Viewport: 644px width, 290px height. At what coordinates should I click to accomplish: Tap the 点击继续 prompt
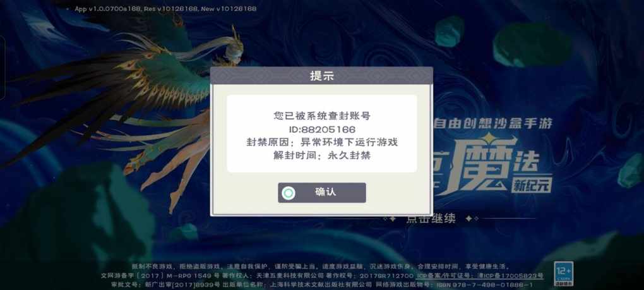[x=431, y=219]
